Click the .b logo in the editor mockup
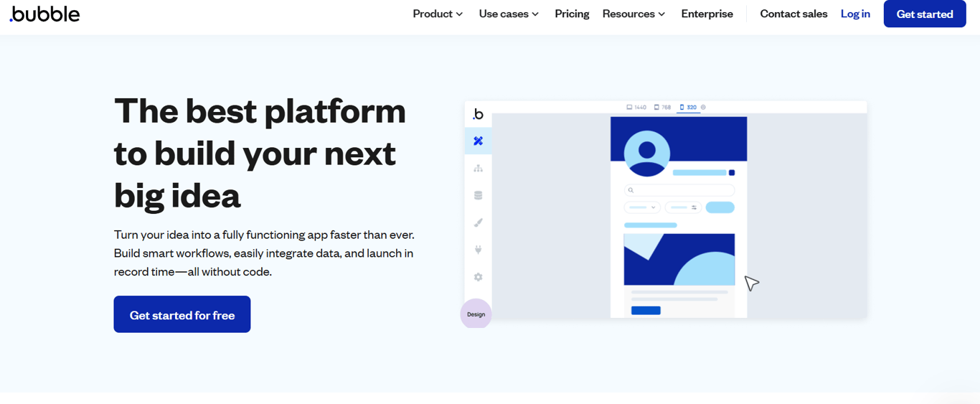The image size is (980, 404). pyautogui.click(x=478, y=114)
